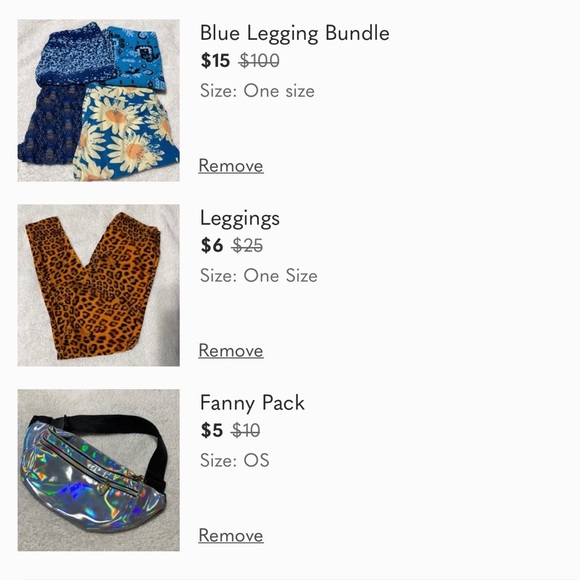Image resolution: width=580 pixels, height=580 pixels.
Task: Click the 'Size: One size' bundle label
Action: pyautogui.click(x=257, y=91)
